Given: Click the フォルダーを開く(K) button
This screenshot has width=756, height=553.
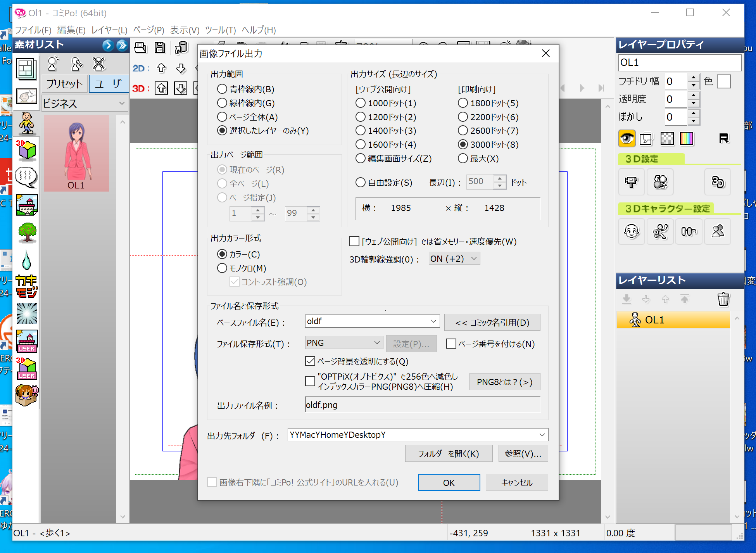Looking at the screenshot, I should point(448,454).
